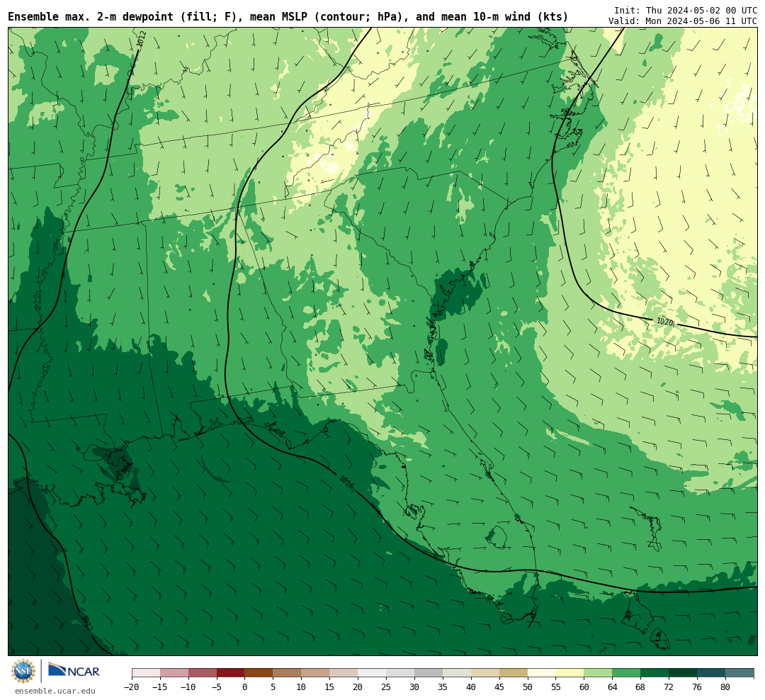The height and width of the screenshot is (700, 765).
Task: Click the 1012 contour label at map's top edge
Action: coord(141,39)
